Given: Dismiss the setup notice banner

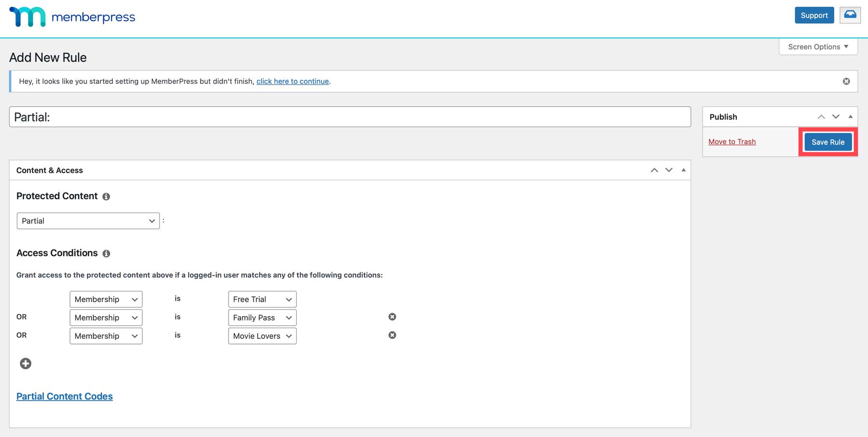Looking at the screenshot, I should (846, 81).
